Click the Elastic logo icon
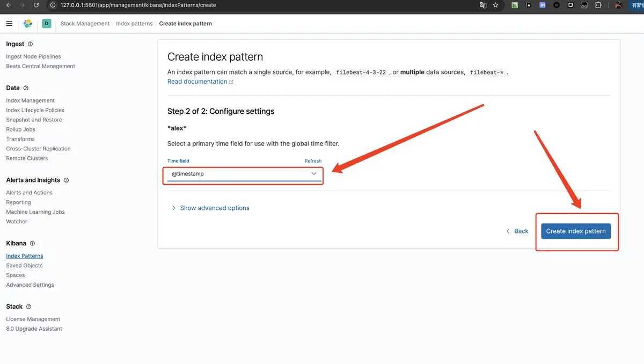 [28, 24]
